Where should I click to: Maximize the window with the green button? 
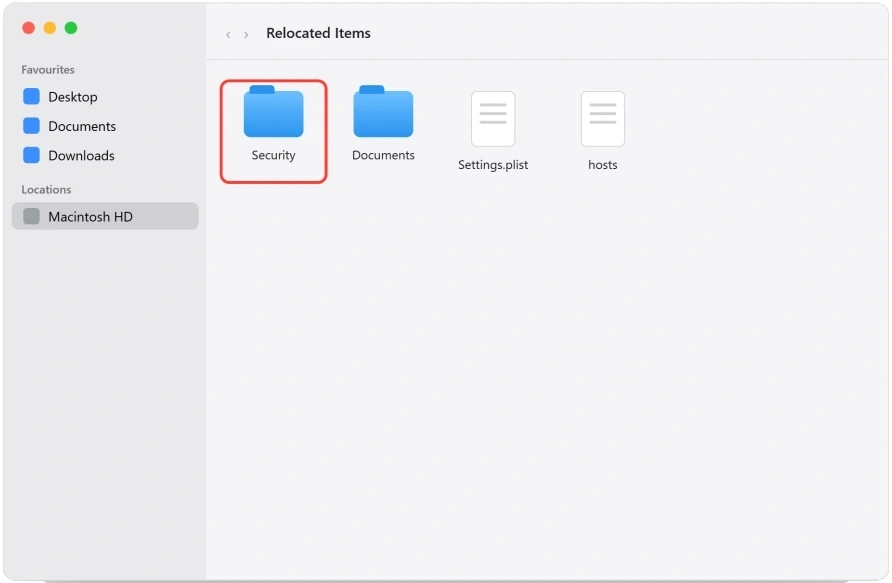71,28
